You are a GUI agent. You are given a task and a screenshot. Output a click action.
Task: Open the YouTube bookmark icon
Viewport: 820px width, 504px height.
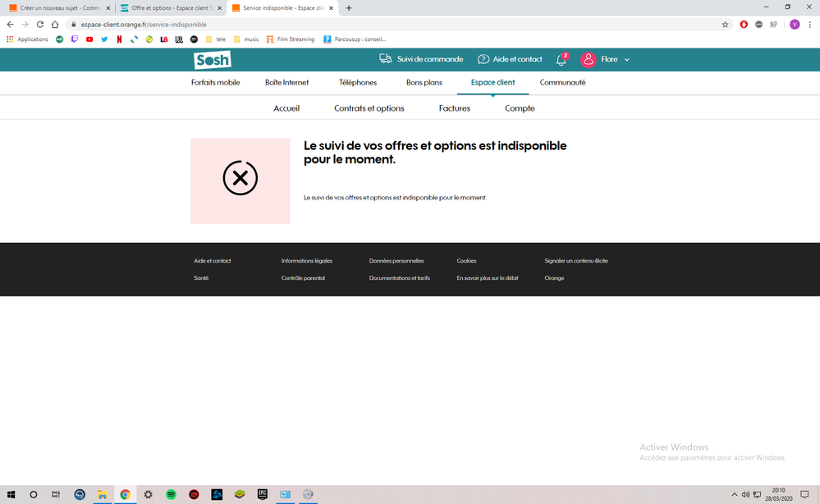point(89,39)
